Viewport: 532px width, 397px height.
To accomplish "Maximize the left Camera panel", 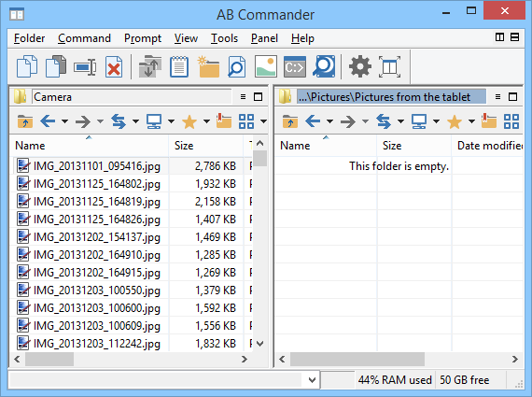I will (259, 97).
